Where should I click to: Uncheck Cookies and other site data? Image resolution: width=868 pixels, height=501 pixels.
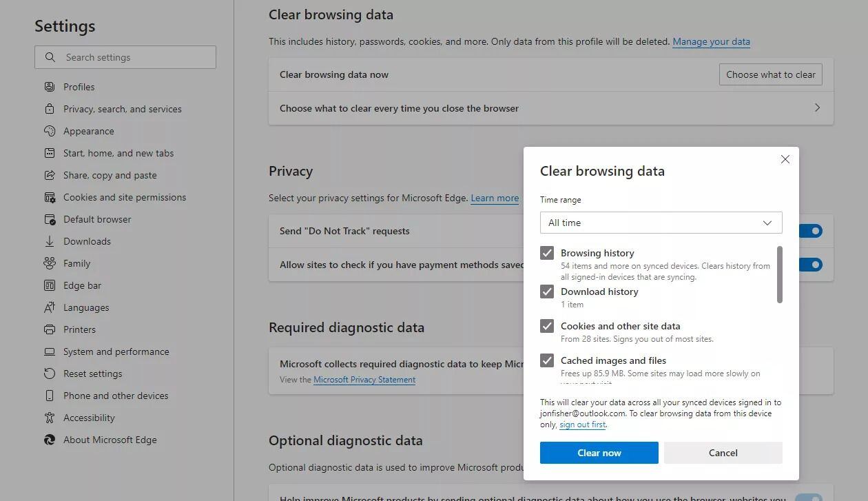click(547, 326)
